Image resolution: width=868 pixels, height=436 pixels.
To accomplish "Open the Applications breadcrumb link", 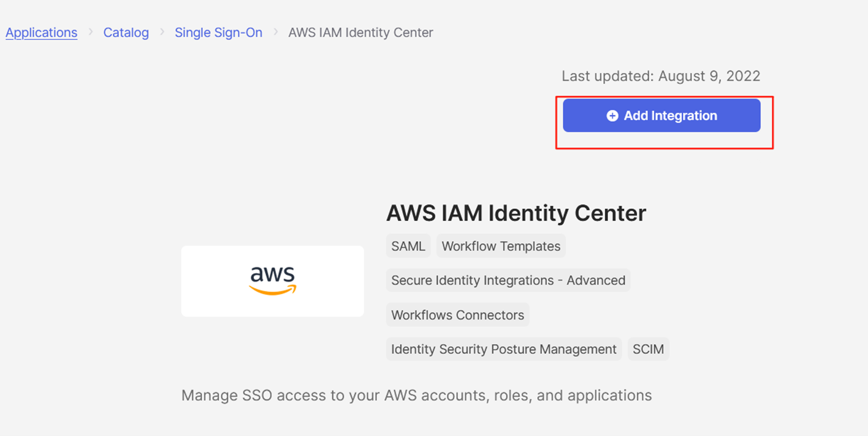I will point(42,32).
